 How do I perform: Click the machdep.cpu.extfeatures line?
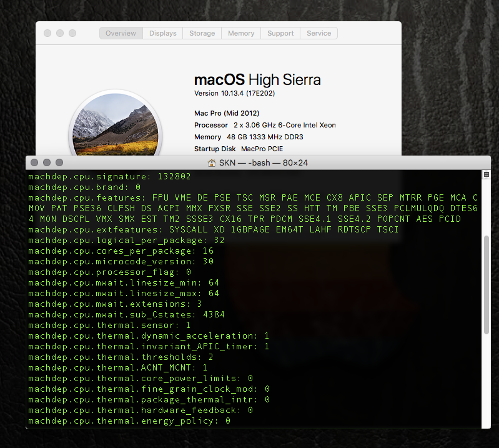pos(213,229)
